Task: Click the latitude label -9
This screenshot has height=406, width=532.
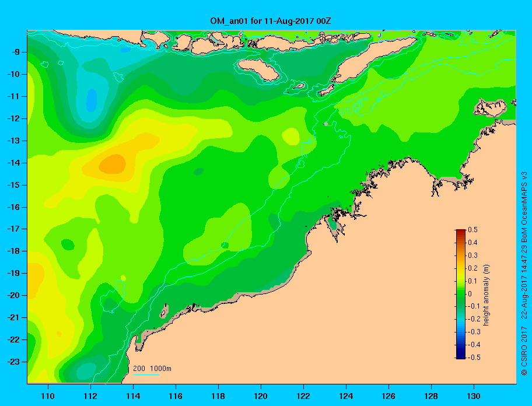Action: tap(15, 52)
